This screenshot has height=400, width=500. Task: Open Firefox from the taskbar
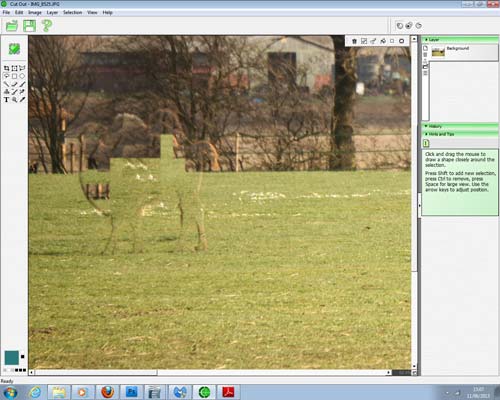(x=107, y=392)
